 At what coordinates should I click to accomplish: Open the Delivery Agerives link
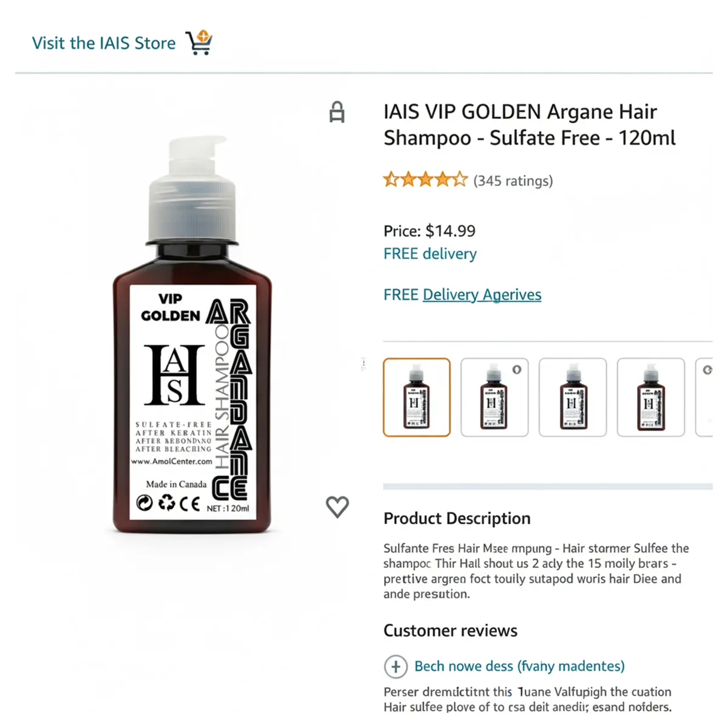482,295
